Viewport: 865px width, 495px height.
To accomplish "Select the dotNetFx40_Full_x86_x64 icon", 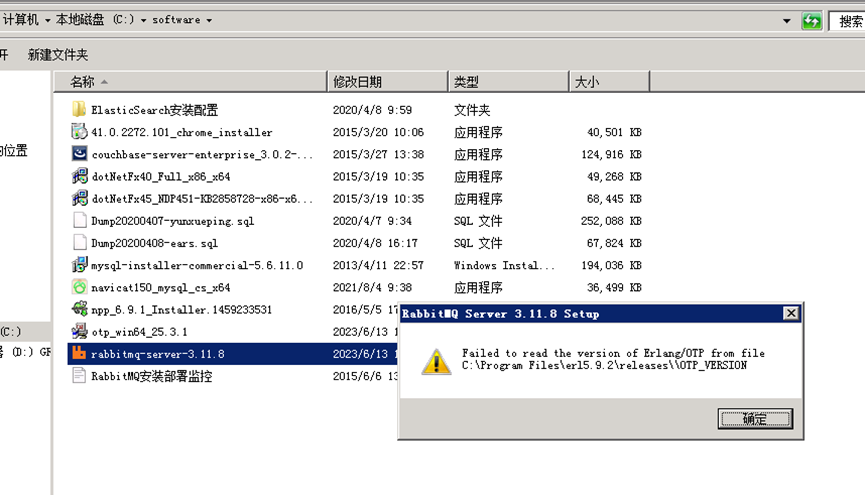I will (79, 175).
